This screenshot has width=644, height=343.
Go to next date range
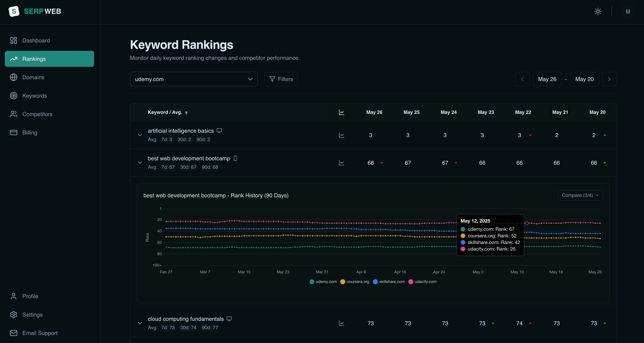[609, 79]
